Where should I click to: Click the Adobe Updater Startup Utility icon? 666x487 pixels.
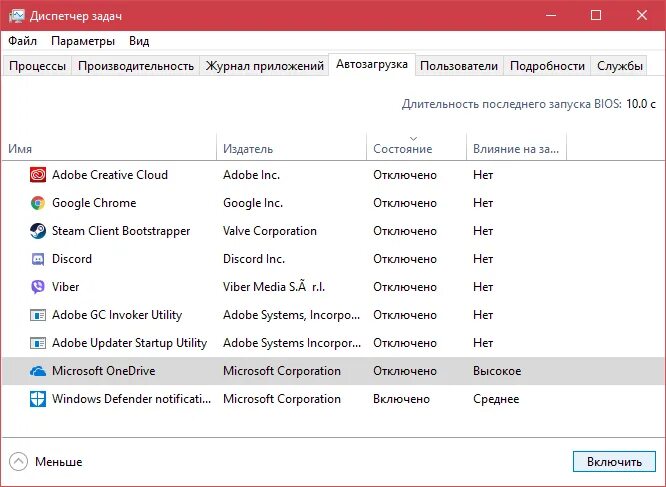tap(38, 343)
